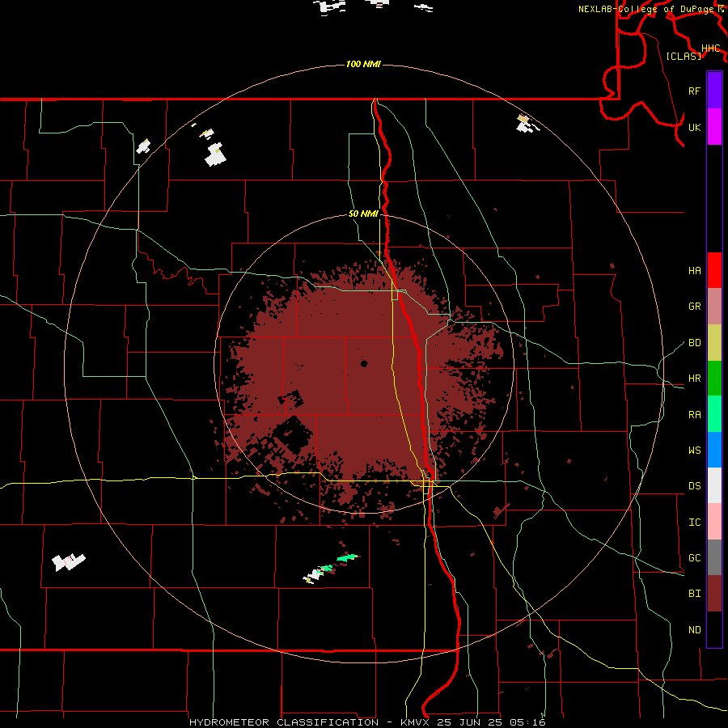Click the 50 NMI range ring label
The width and height of the screenshot is (728, 728).
(x=363, y=214)
